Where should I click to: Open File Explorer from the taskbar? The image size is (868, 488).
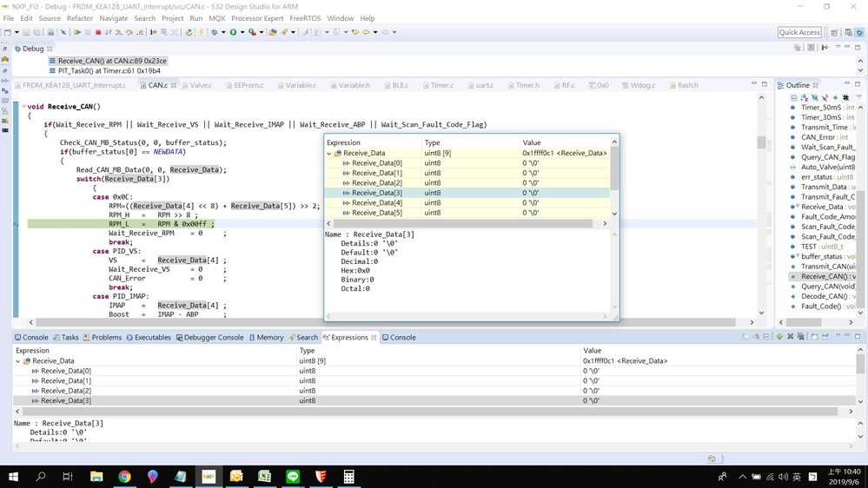click(96, 477)
